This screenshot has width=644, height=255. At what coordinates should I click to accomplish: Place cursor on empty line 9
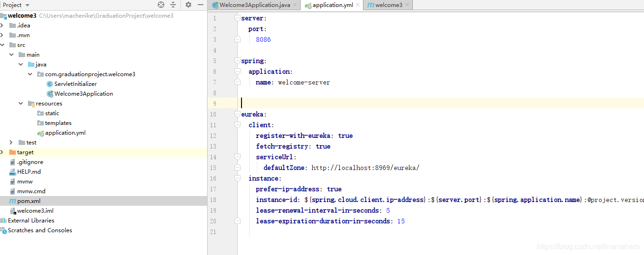coord(441,103)
